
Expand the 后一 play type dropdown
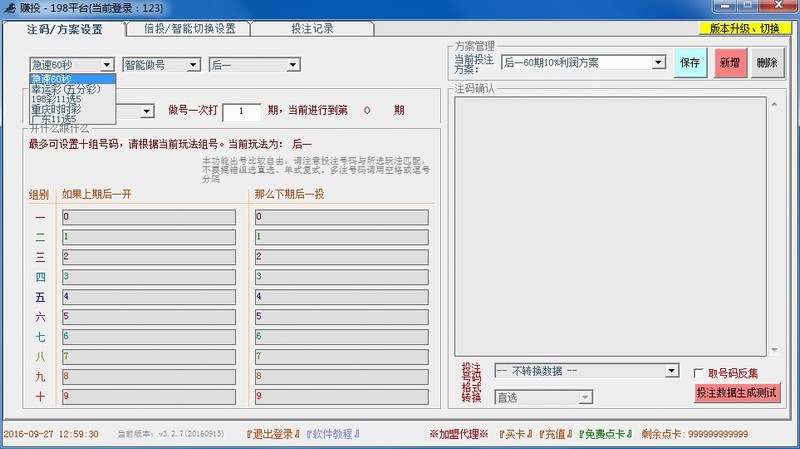254,65
